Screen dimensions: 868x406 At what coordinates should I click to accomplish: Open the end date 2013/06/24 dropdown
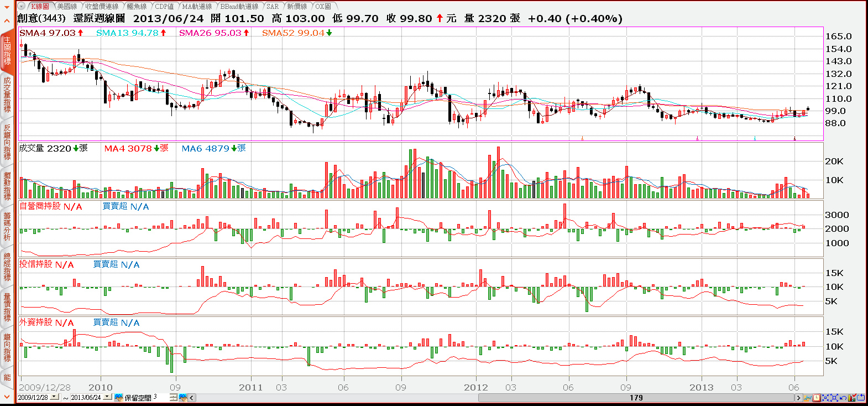pos(107,397)
